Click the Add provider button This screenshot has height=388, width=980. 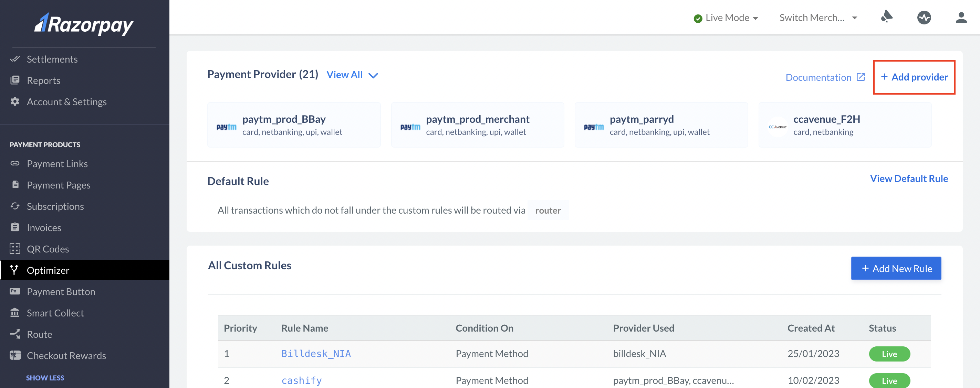[x=914, y=77]
